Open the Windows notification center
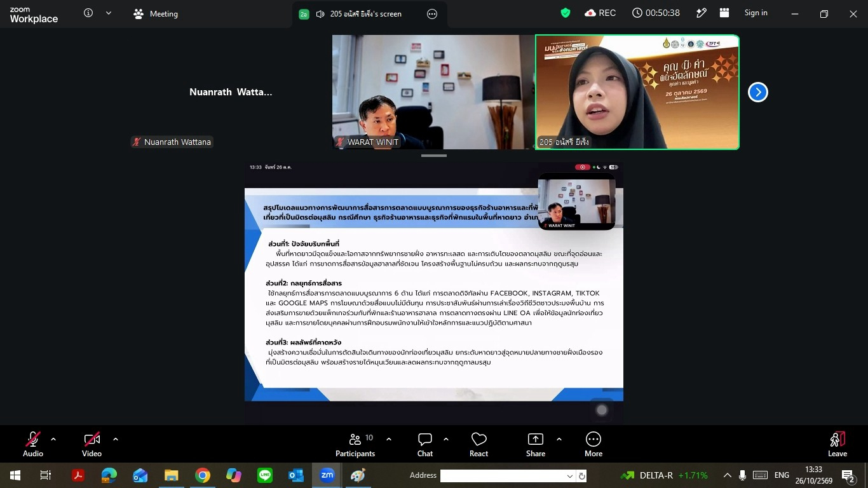Image resolution: width=868 pixels, height=488 pixels. pyautogui.click(x=848, y=475)
